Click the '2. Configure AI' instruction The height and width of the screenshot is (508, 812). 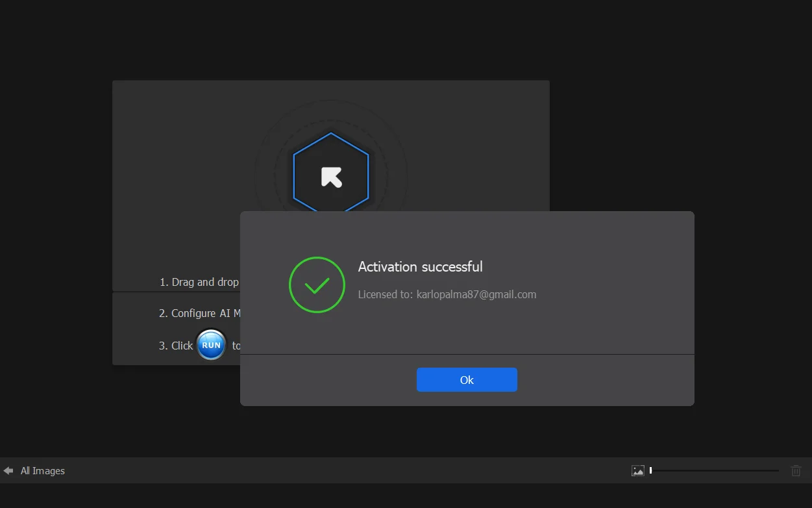(x=200, y=313)
